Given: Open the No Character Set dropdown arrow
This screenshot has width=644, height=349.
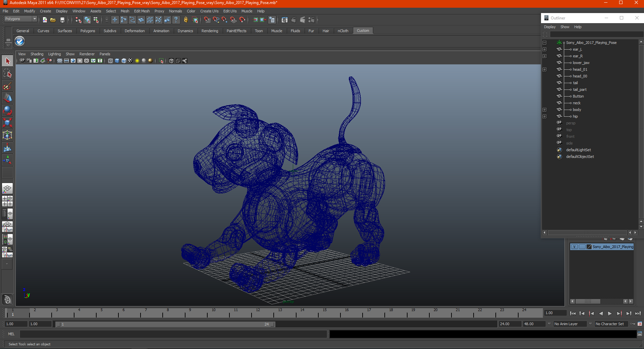Looking at the screenshot, I should click(x=590, y=324).
